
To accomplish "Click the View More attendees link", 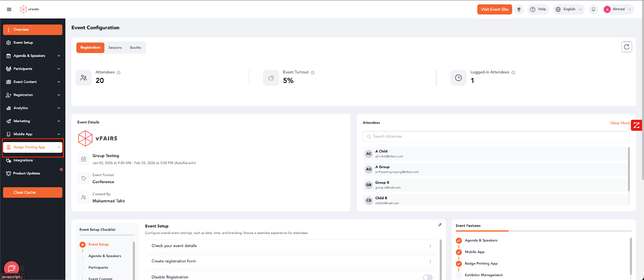I will click(x=619, y=123).
